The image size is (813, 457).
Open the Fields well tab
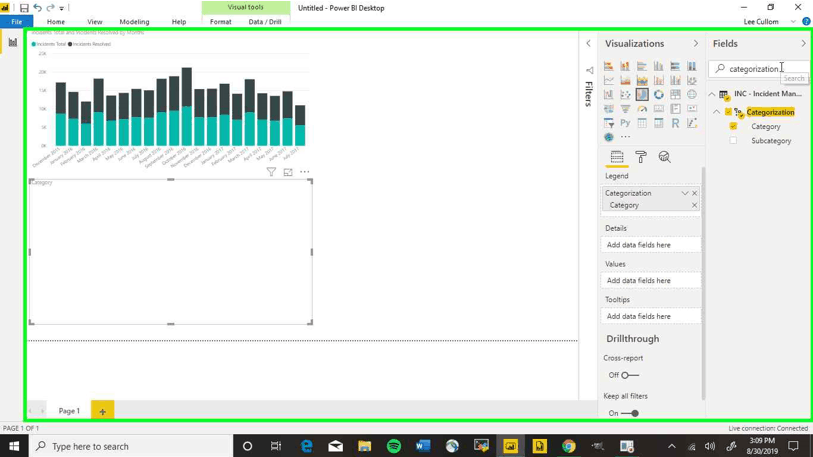click(616, 157)
